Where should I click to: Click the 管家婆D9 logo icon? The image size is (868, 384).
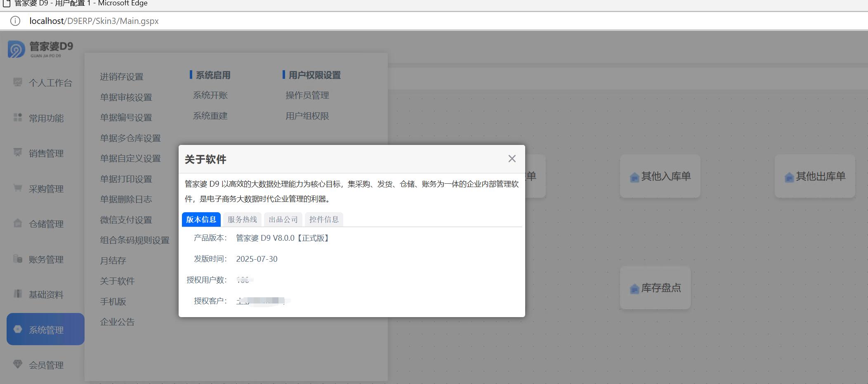pos(17,49)
